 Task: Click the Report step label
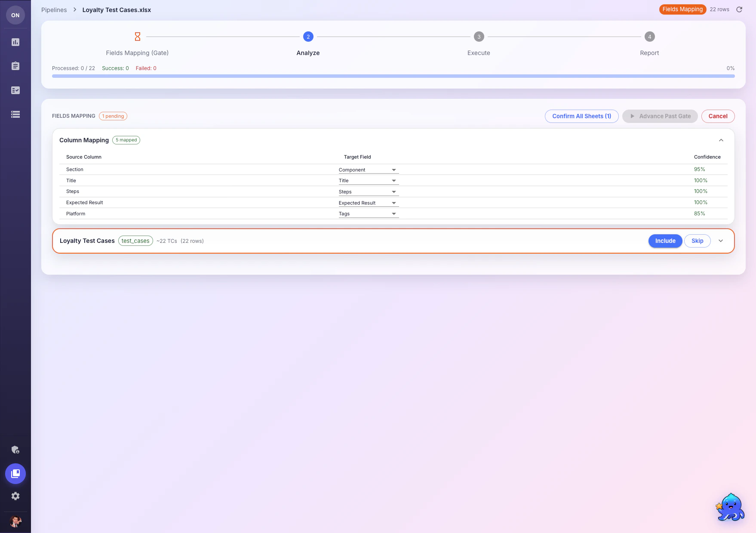pos(650,53)
